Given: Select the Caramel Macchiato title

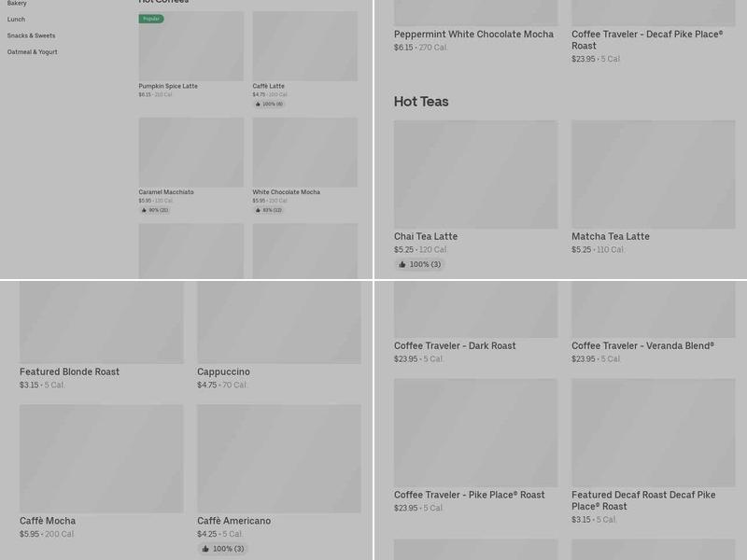Looking at the screenshot, I should tap(166, 192).
